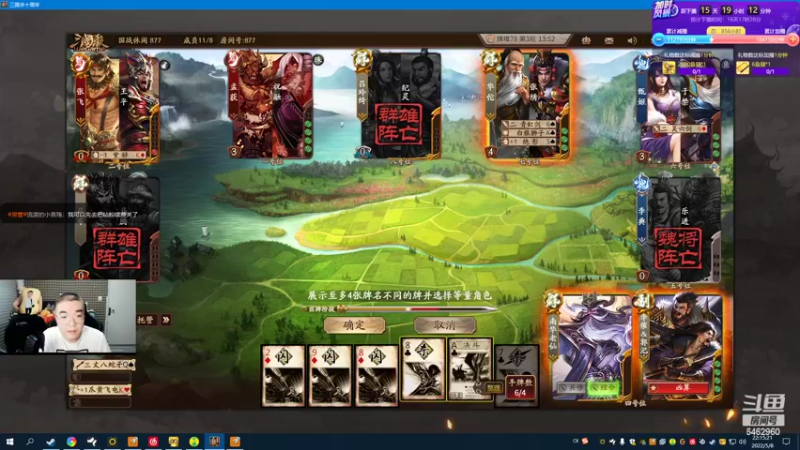Viewport: 800px width, 450px height.
Task: Click the 国战休闲 877 room label
Action: [140, 40]
